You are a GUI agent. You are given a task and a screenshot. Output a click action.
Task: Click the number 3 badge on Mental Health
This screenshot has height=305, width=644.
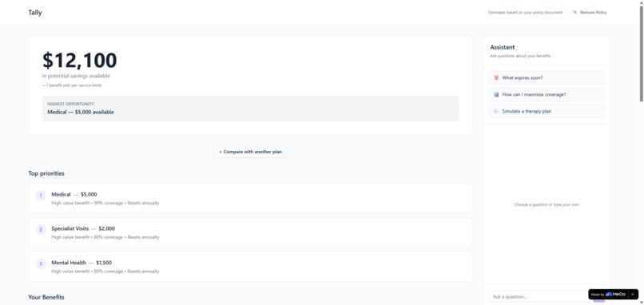coord(40,263)
